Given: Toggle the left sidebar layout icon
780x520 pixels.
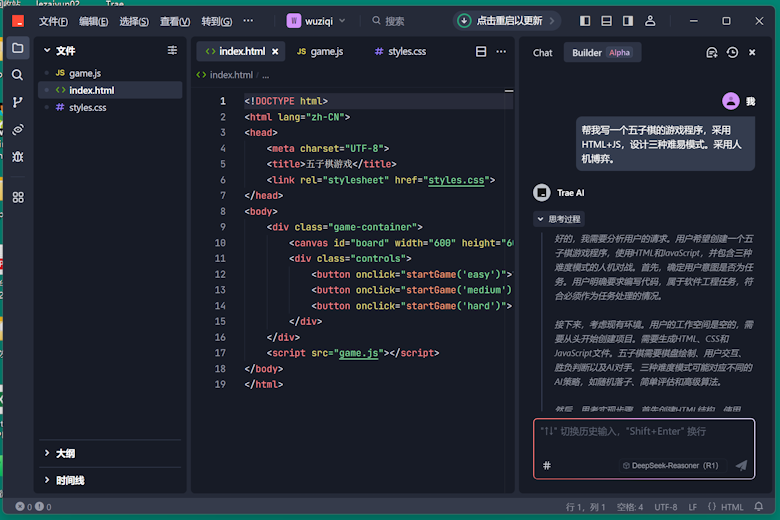Looking at the screenshot, I should pos(585,21).
